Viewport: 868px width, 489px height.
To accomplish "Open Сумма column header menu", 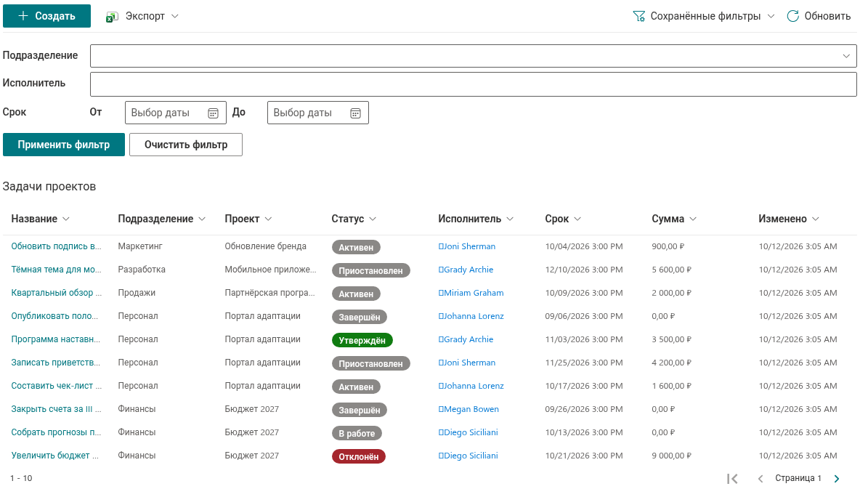I will click(674, 219).
